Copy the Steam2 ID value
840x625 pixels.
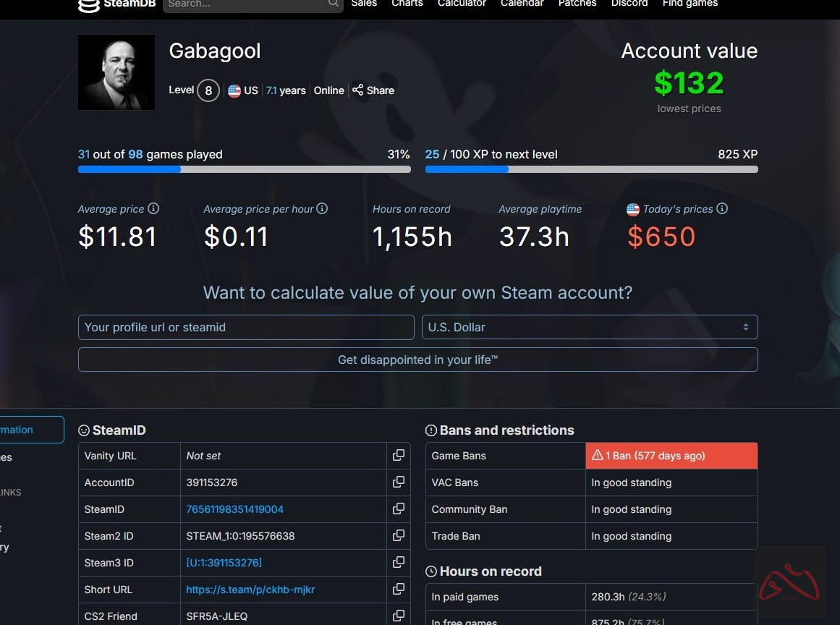[x=398, y=536]
